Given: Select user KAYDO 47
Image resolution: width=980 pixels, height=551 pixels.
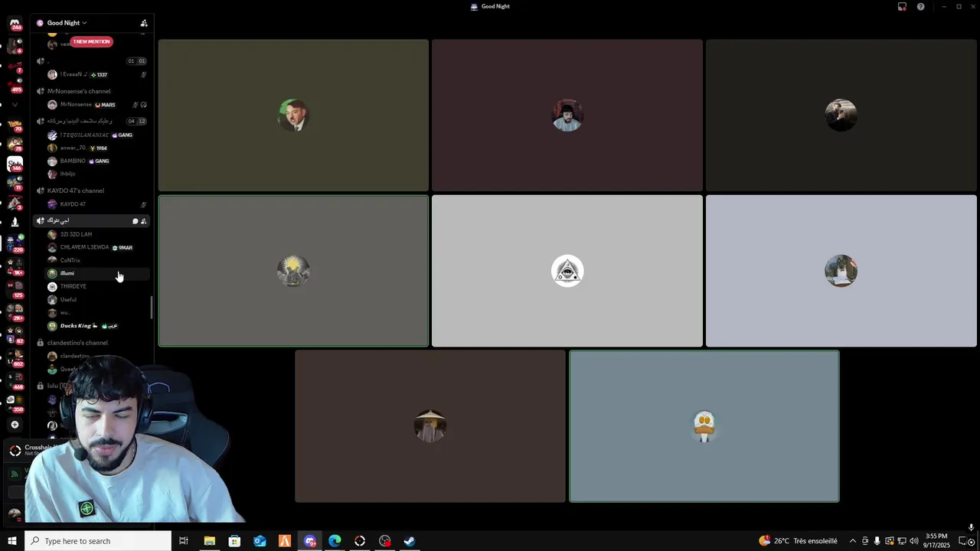Looking at the screenshot, I should click(96, 204).
